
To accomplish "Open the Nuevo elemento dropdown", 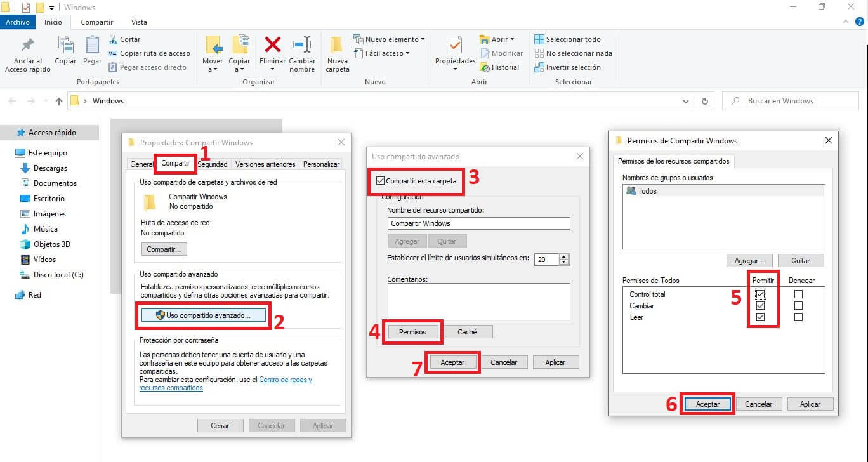I will tap(389, 39).
